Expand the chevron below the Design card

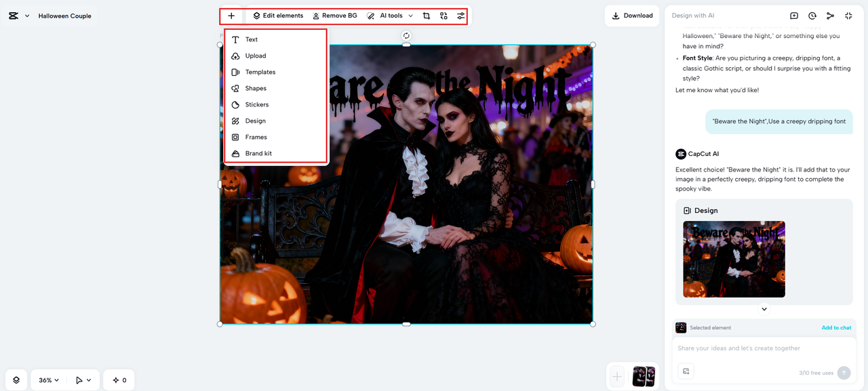point(764,309)
